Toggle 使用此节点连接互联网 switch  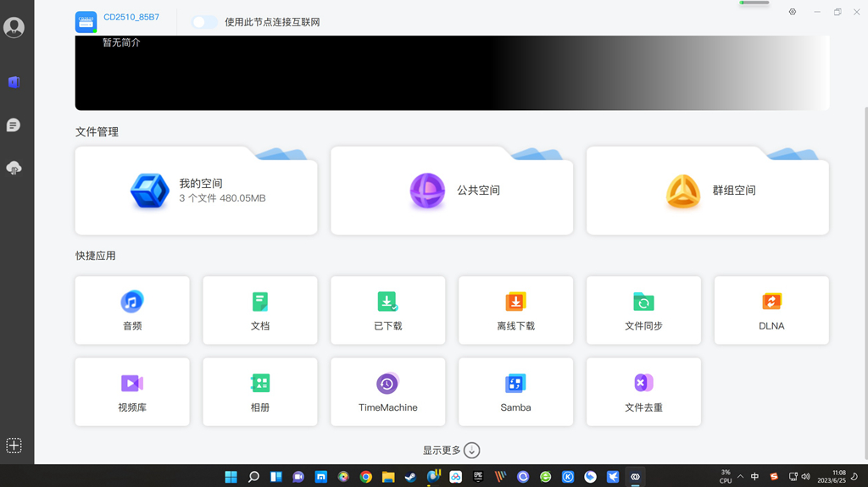click(x=204, y=22)
